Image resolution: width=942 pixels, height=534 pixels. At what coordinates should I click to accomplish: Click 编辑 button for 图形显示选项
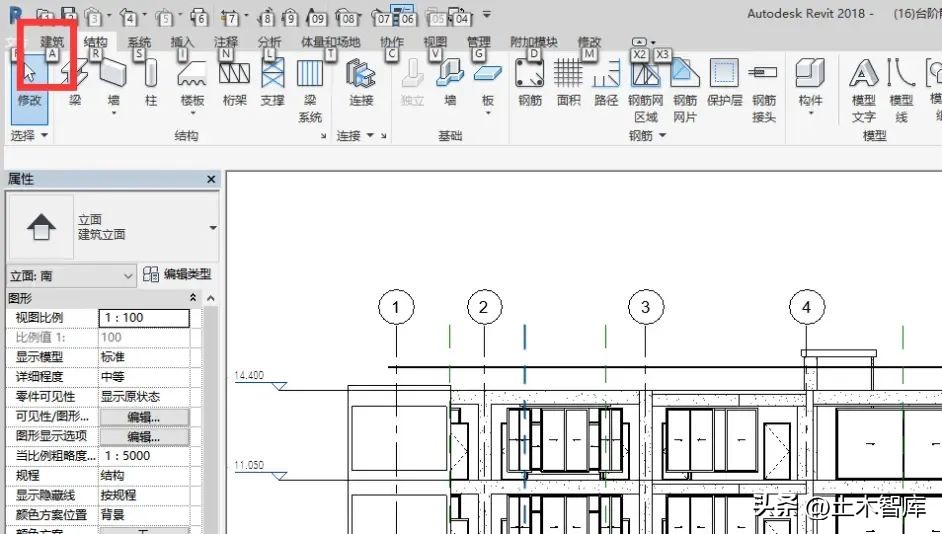(143, 436)
